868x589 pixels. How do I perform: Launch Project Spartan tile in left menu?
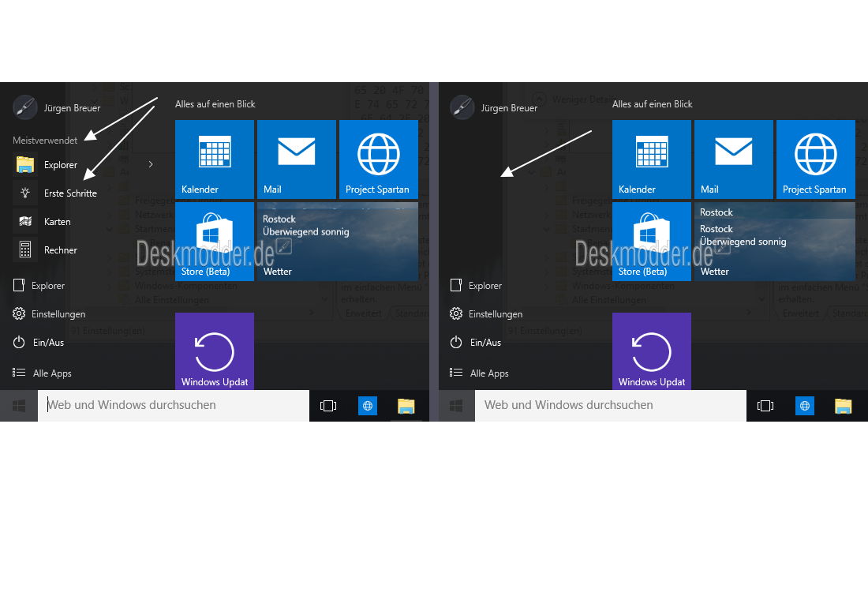[378, 159]
